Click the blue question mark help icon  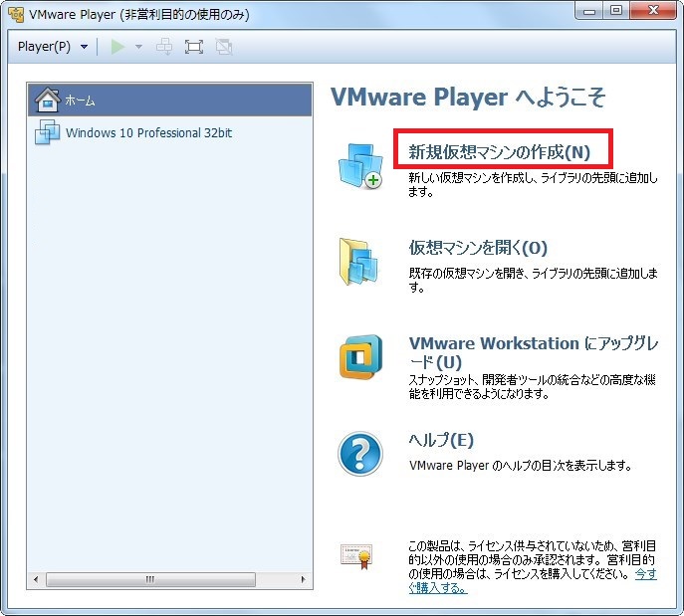point(359,454)
